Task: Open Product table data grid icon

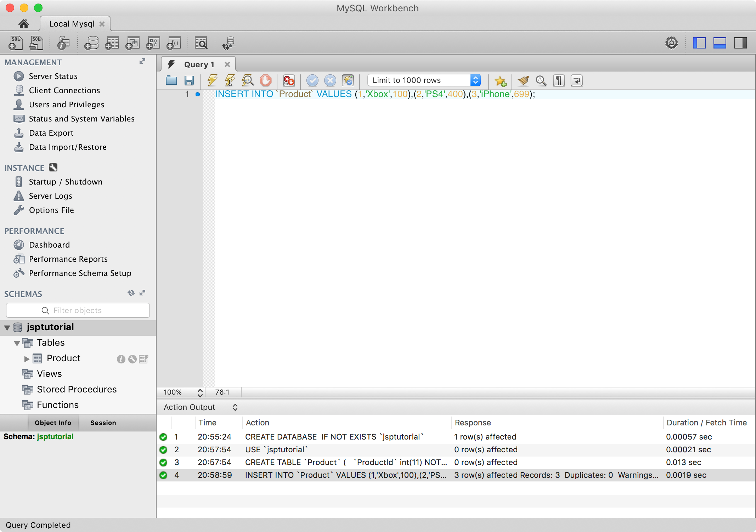Action: click(x=143, y=359)
